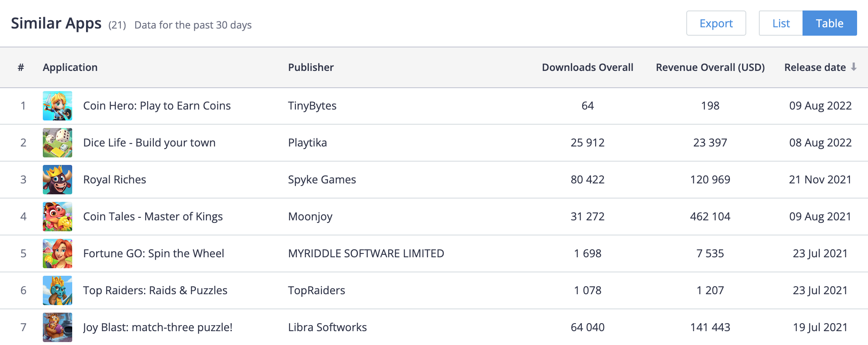Open Fortune GO: Spin the Wheel
The width and height of the screenshot is (868, 345).
154,254
